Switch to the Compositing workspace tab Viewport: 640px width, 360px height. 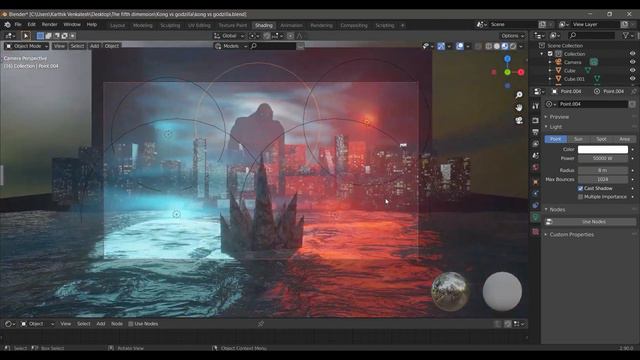click(x=354, y=25)
